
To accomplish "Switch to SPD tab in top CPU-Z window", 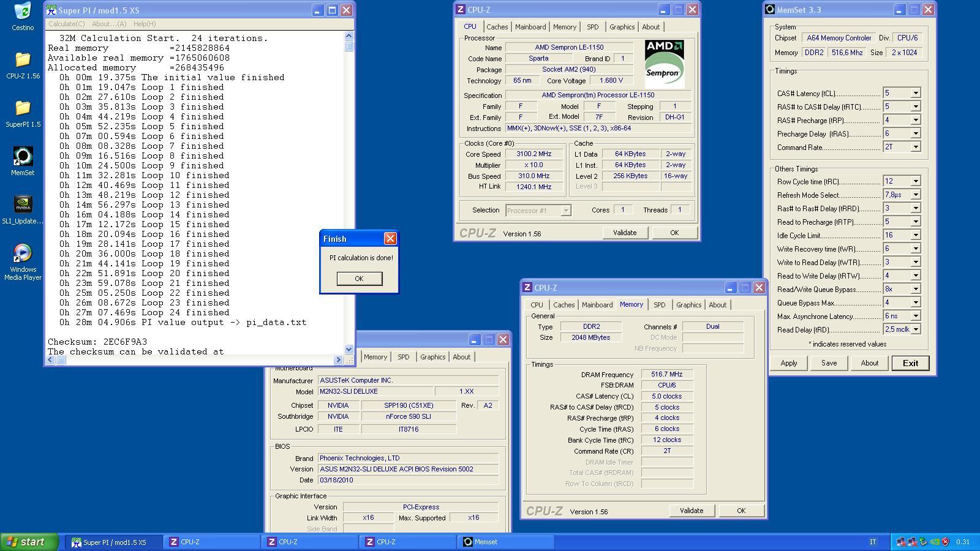I will pyautogui.click(x=592, y=27).
